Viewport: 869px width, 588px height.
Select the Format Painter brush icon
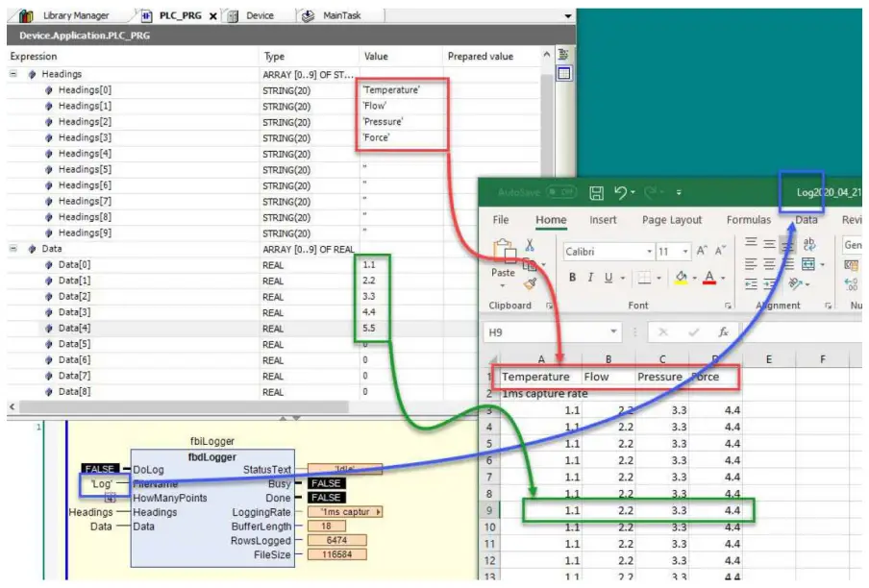click(530, 284)
